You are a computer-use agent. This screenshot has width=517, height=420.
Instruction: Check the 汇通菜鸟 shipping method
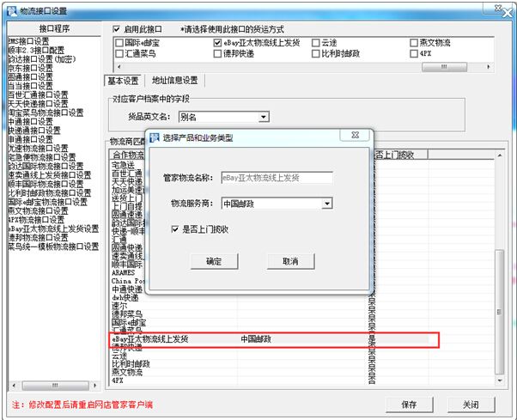pyautogui.click(x=119, y=53)
